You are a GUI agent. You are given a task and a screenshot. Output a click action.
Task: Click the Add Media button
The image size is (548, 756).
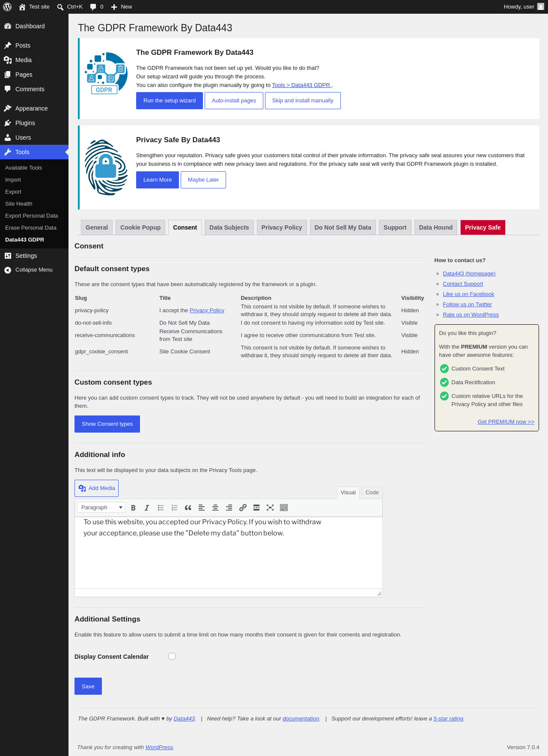click(x=96, y=488)
